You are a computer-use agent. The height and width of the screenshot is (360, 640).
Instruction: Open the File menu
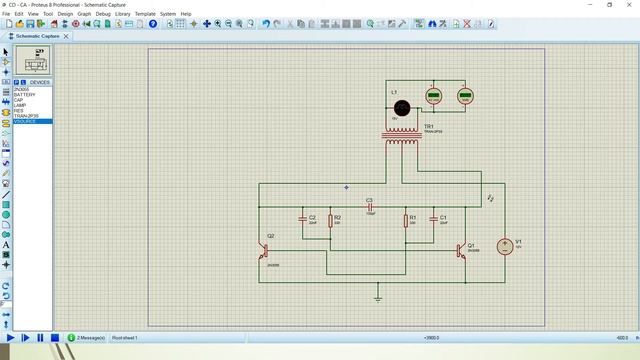(6, 14)
